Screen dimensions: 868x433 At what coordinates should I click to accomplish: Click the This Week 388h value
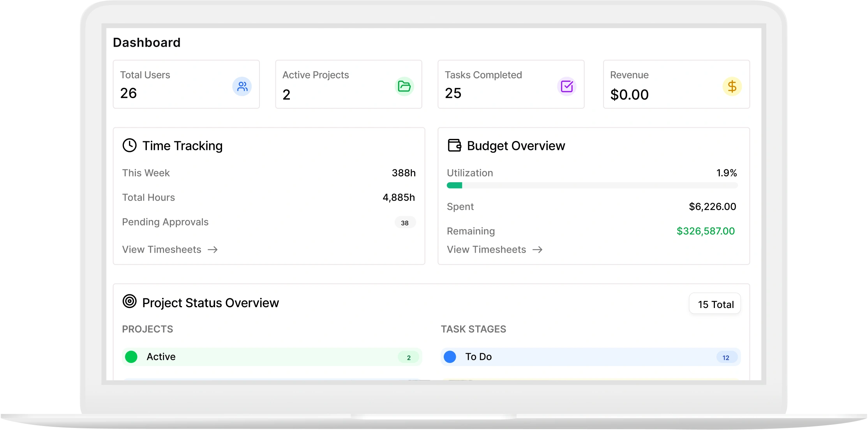click(x=404, y=173)
